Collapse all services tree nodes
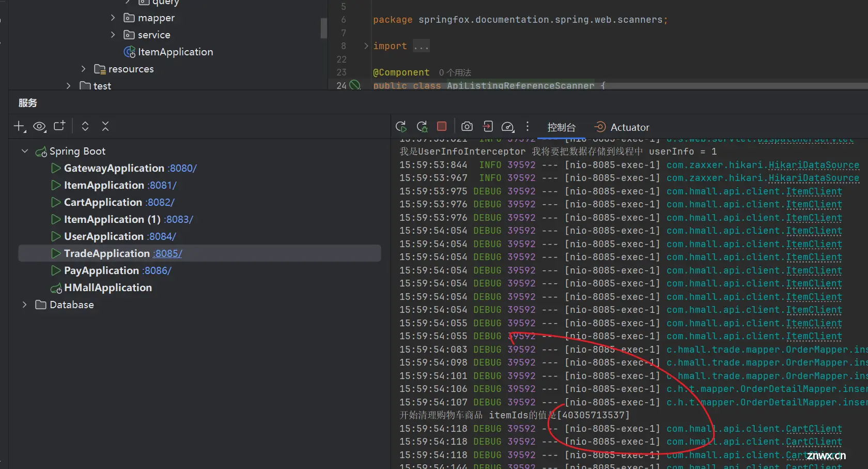Screen dimensions: 868x469 pyautogui.click(x=105, y=126)
